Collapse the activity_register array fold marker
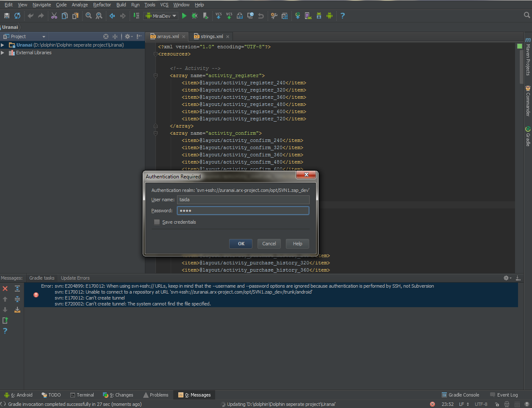532x408 pixels. (155, 75)
